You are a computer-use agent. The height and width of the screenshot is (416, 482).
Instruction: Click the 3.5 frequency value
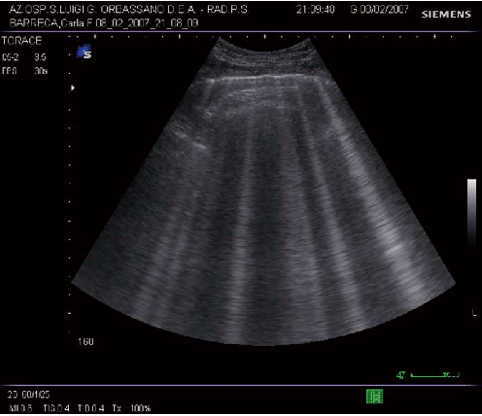coord(40,57)
